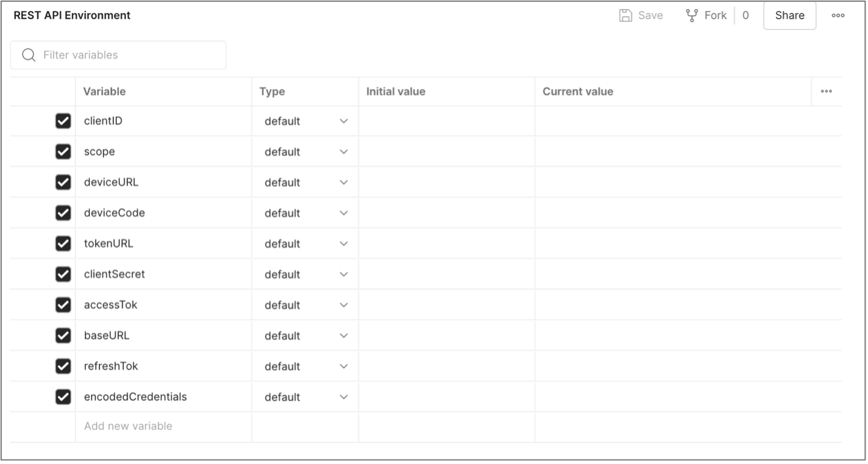Click the Share button
The height and width of the screenshot is (464, 868).
pyautogui.click(x=790, y=15)
